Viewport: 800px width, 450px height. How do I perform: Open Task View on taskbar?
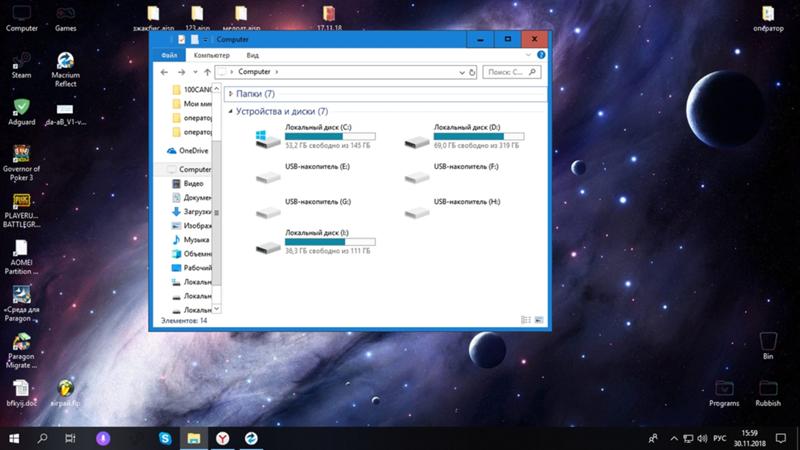70,438
